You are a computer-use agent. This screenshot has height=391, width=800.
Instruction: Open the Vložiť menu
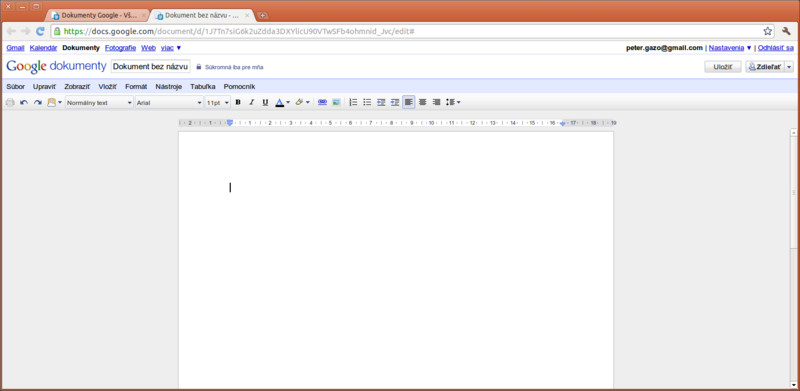point(108,87)
